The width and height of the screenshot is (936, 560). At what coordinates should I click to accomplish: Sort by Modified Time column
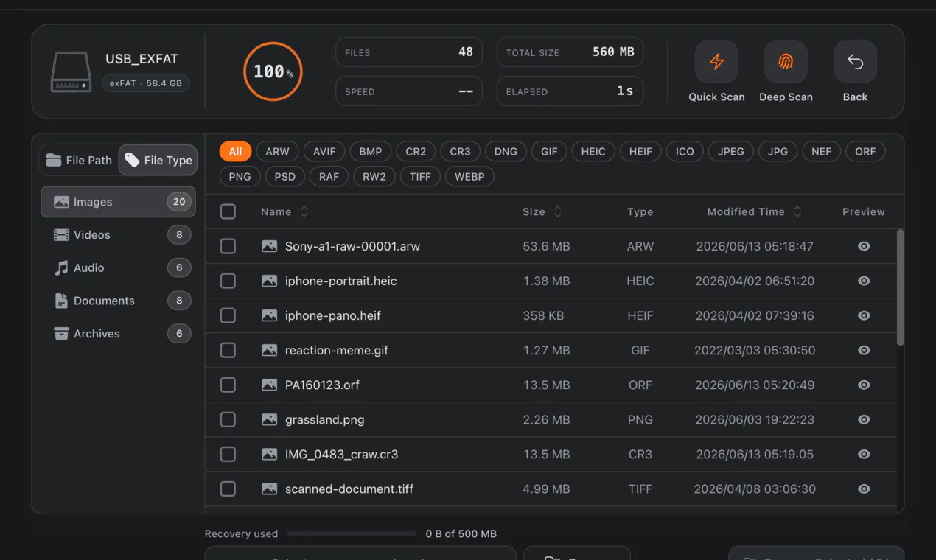[x=755, y=211]
